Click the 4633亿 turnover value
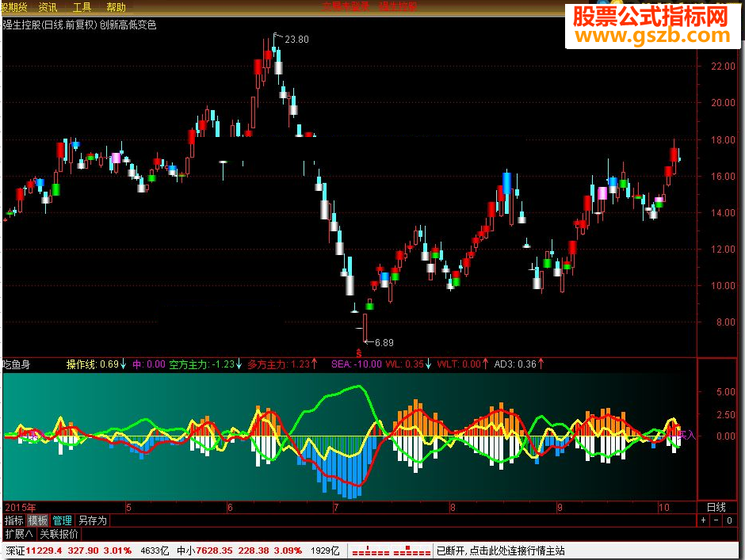This screenshot has width=745, height=560. pyautogui.click(x=155, y=551)
